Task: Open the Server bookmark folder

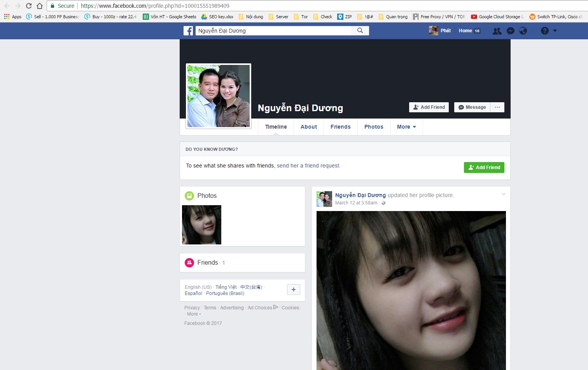Action: (x=278, y=17)
